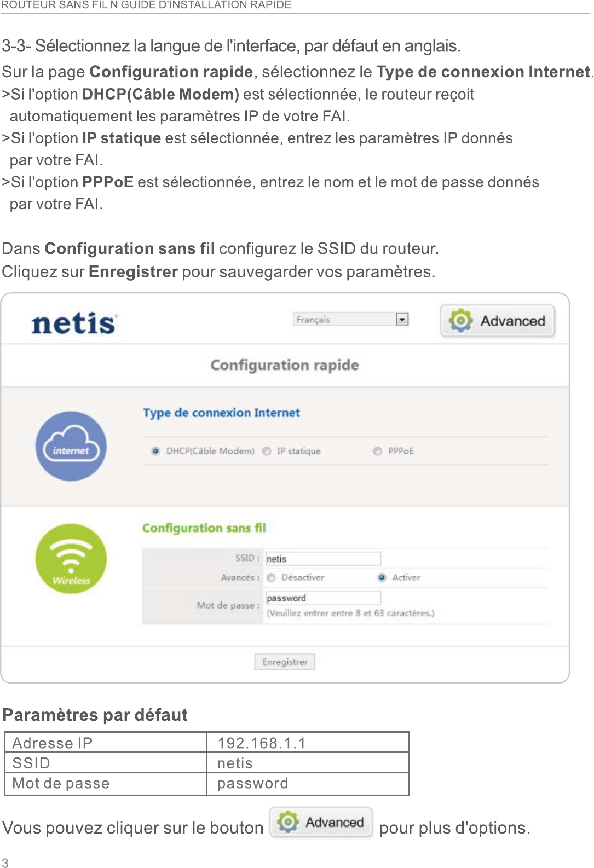Image resolution: width=594 pixels, height=868 pixels.
Task: Click the Configuration sans fil heading
Action: [x=204, y=528]
